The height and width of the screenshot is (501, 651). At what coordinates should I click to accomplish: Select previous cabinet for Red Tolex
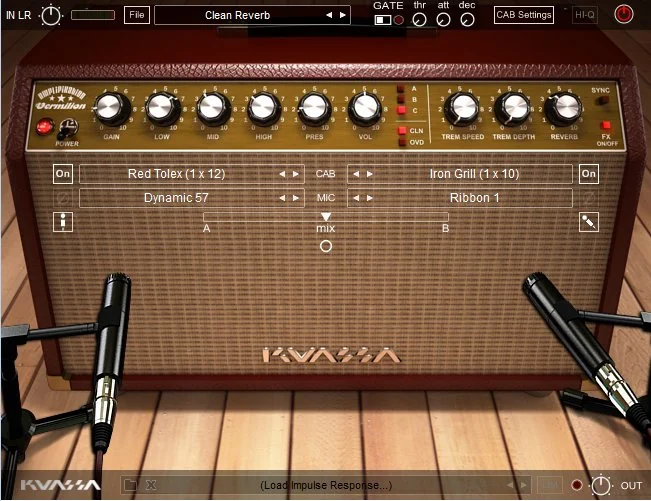(282, 174)
